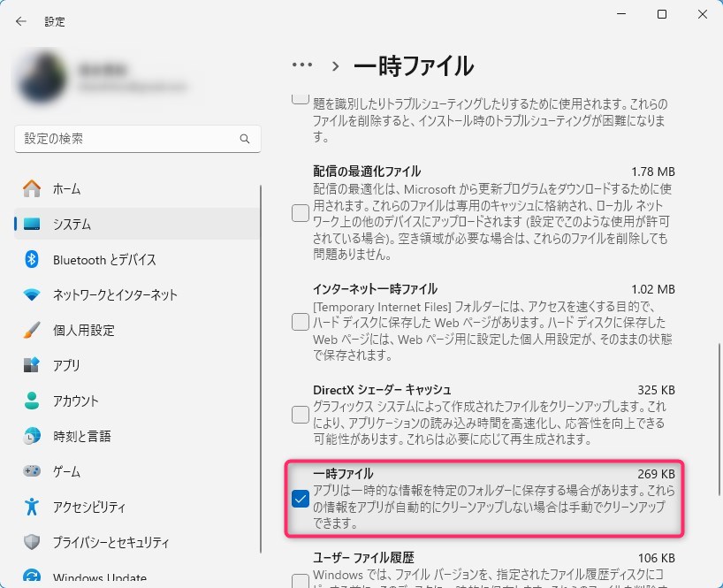Viewport: 723px width, 588px height.
Task: Click the アプリ icon in sidebar
Action: click(x=32, y=365)
